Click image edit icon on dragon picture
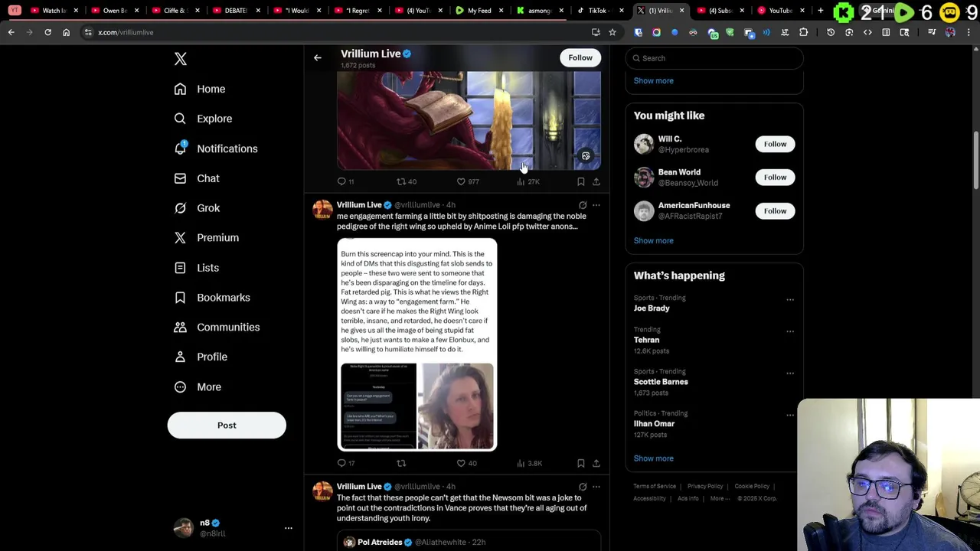The image size is (980, 551). click(x=586, y=156)
